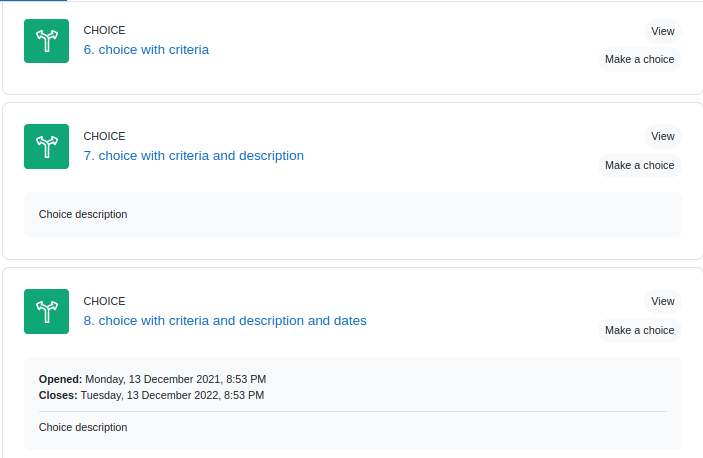Click the 'Choice description' text under activity 8
Image resolution: width=703 pixels, height=458 pixels.
point(83,427)
